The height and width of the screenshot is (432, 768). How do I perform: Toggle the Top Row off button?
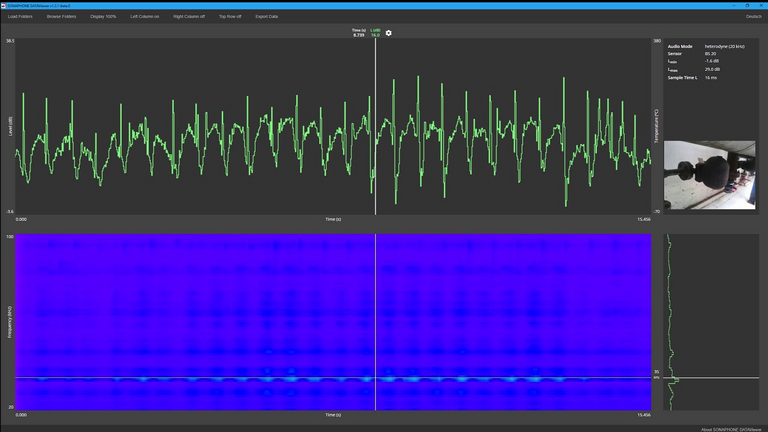(x=230, y=17)
